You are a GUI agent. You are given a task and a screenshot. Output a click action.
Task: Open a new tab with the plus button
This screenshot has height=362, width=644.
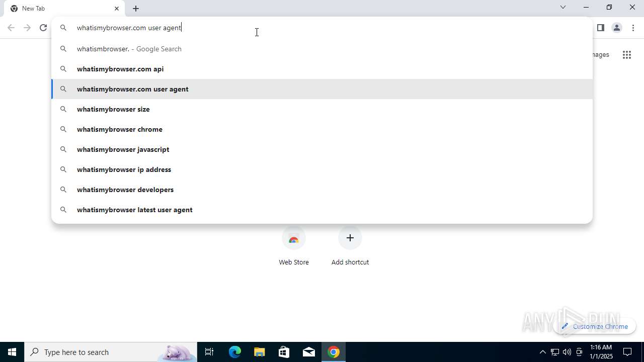(x=136, y=9)
